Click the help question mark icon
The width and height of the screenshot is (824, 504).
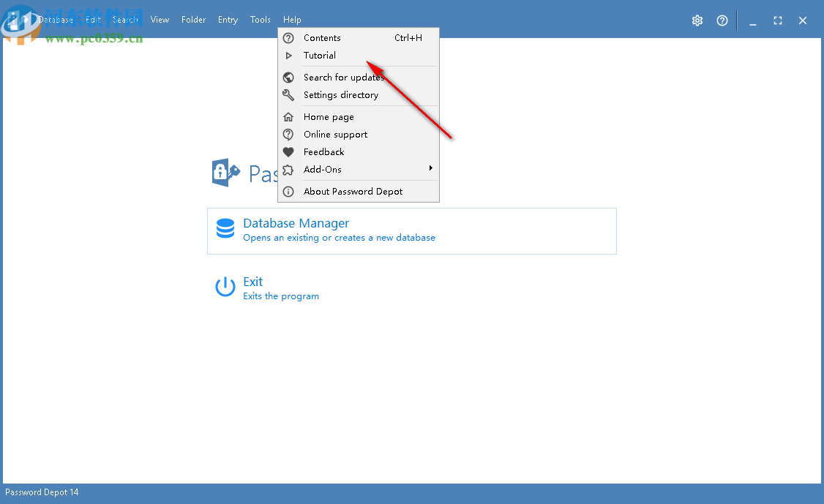722,20
